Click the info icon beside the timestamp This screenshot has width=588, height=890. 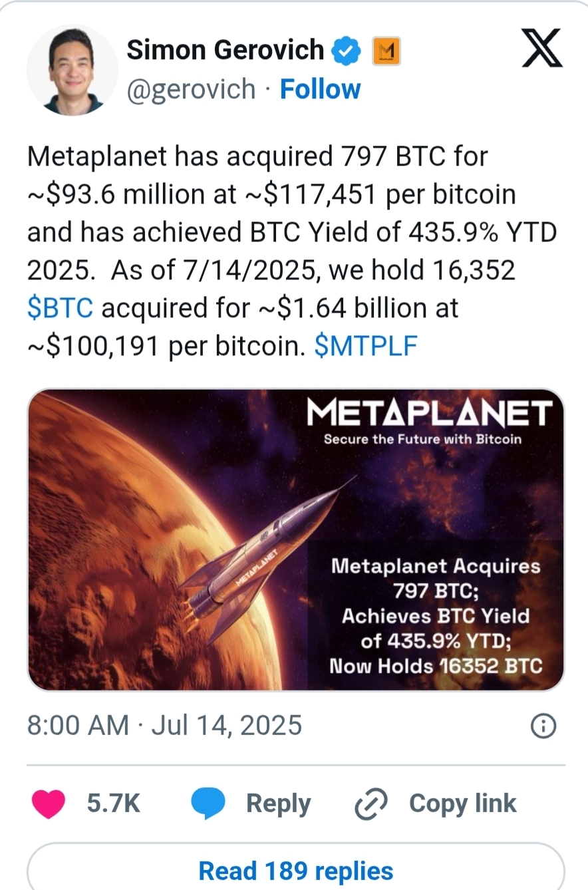(543, 726)
